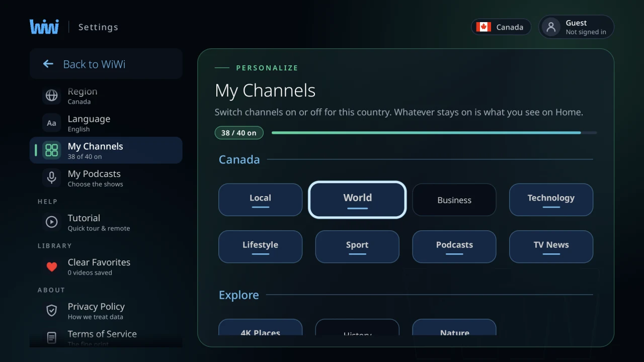Click the Tutorial play icon
The image size is (644, 362).
click(52, 222)
